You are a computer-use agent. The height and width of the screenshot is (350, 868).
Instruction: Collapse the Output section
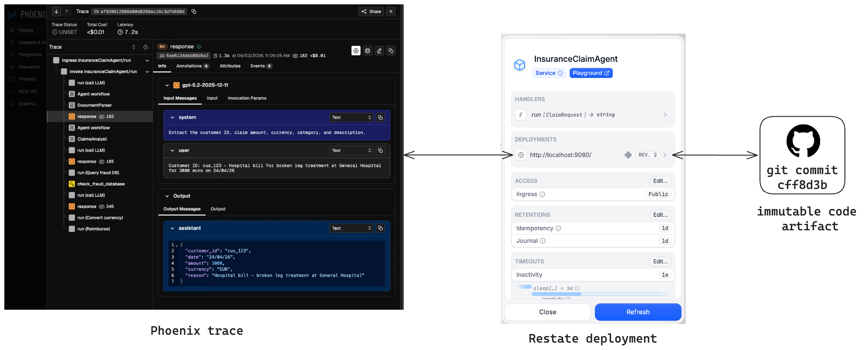tap(167, 196)
